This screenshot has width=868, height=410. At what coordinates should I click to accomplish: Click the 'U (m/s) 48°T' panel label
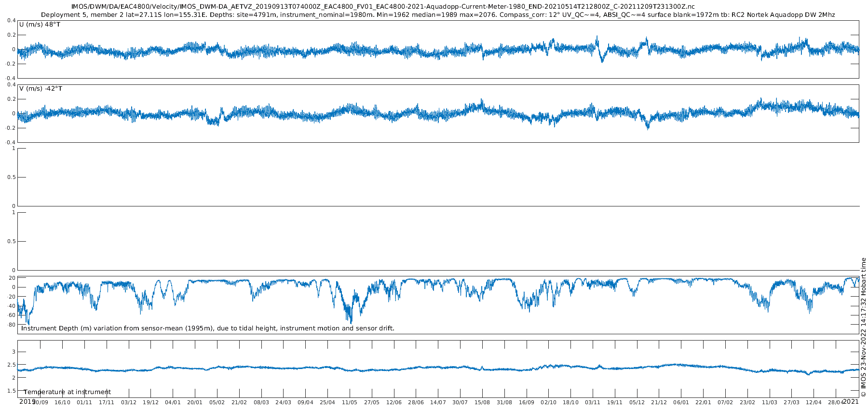[40, 24]
